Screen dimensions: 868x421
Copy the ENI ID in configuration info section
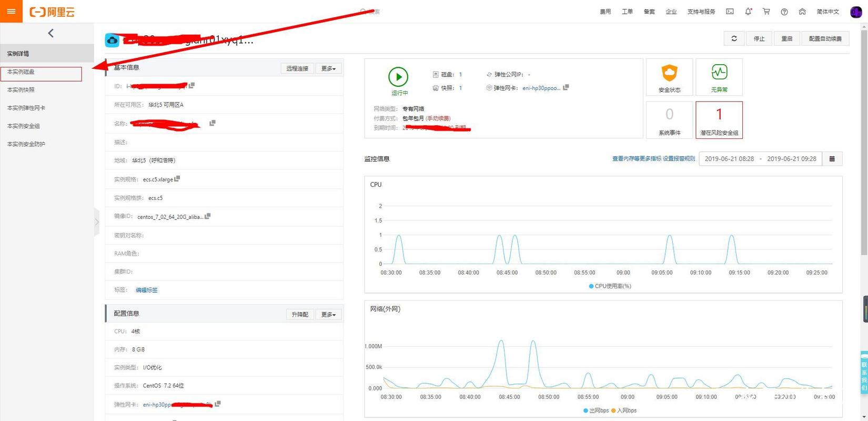[218, 404]
